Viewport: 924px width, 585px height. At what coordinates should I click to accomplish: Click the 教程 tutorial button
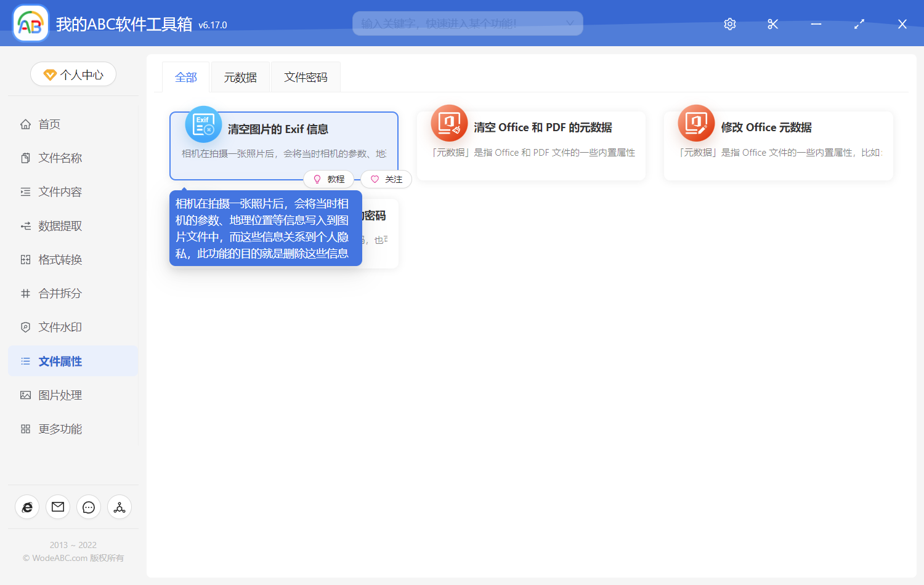point(329,179)
